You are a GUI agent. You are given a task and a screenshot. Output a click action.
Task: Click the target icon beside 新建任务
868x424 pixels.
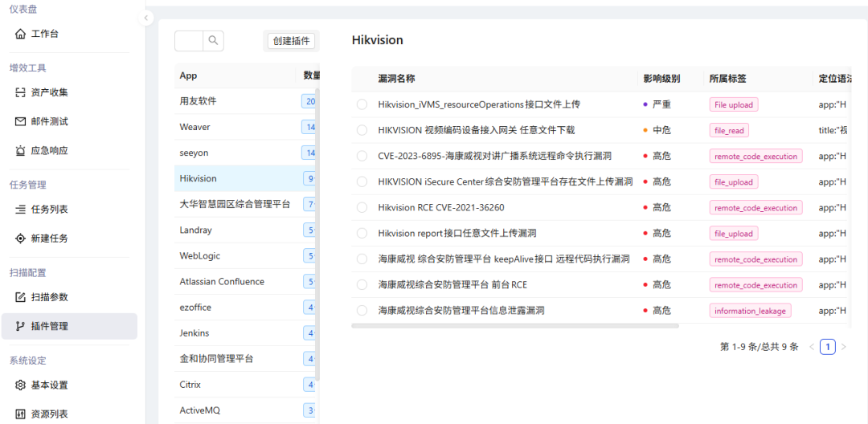point(20,238)
